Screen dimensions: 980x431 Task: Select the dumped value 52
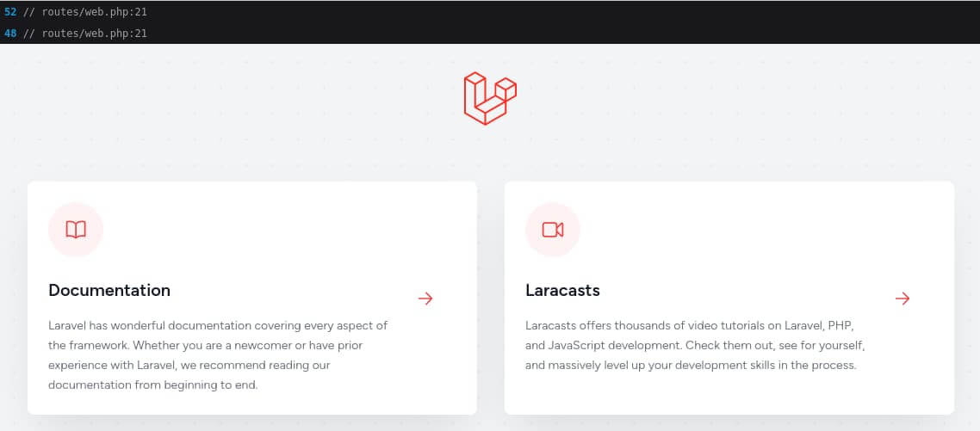pos(10,11)
